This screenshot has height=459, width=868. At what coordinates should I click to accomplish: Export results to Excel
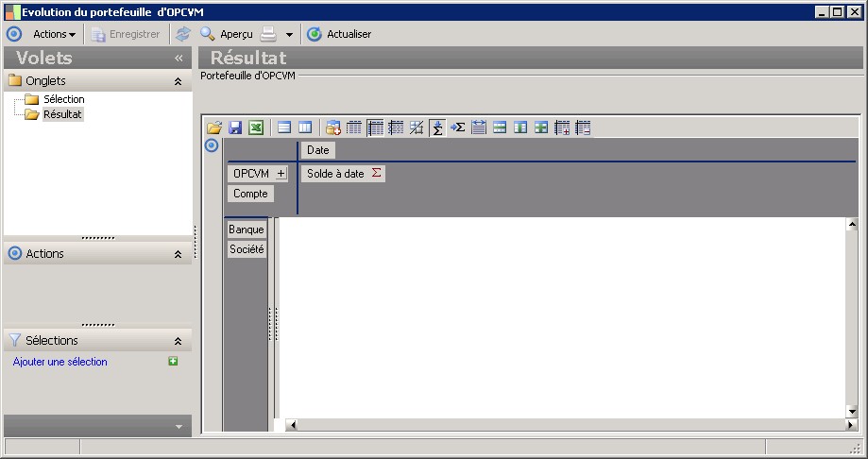(256, 127)
